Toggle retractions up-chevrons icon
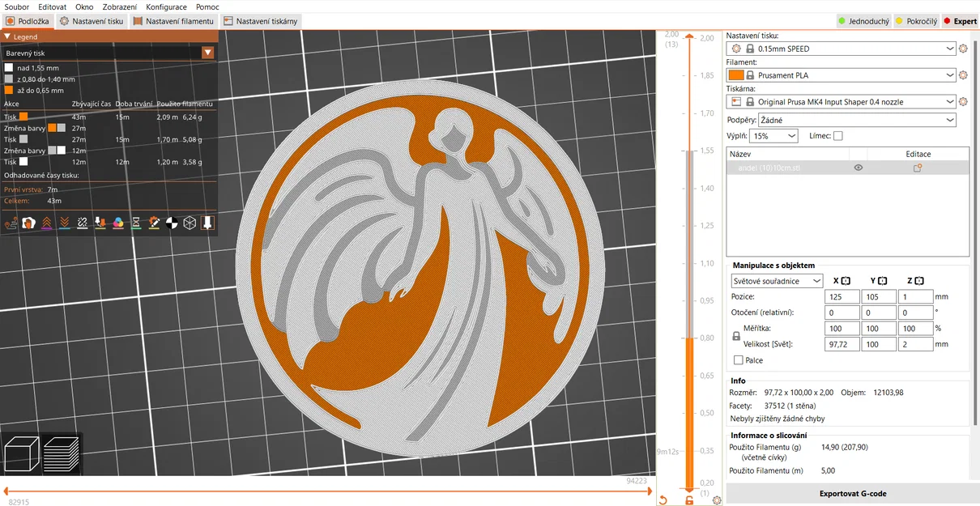The width and height of the screenshot is (980, 506). pos(46,223)
